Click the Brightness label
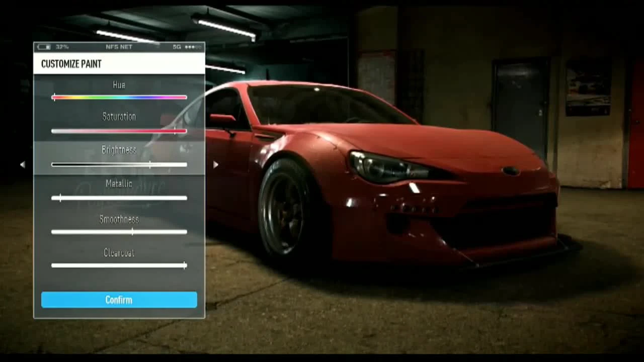This screenshot has width=644, height=362. click(x=119, y=150)
